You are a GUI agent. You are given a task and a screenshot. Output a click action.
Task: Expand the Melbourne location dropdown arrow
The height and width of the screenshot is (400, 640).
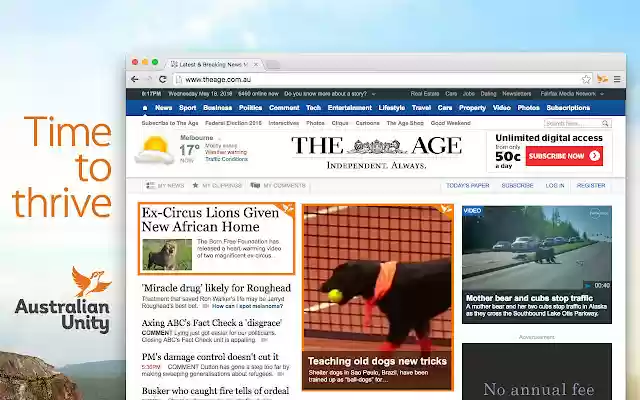pyautogui.click(x=219, y=138)
